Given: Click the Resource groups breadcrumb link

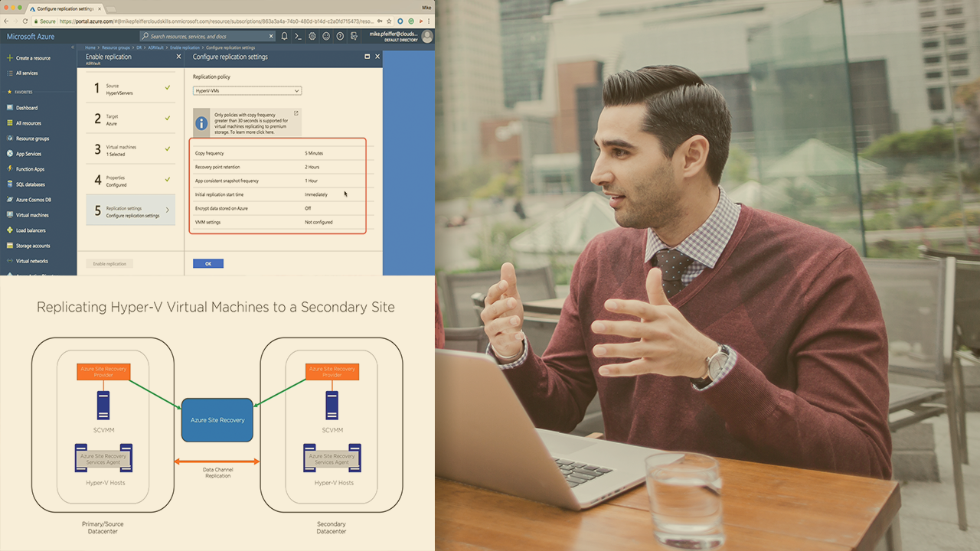Looking at the screenshot, I should pyautogui.click(x=114, y=47).
